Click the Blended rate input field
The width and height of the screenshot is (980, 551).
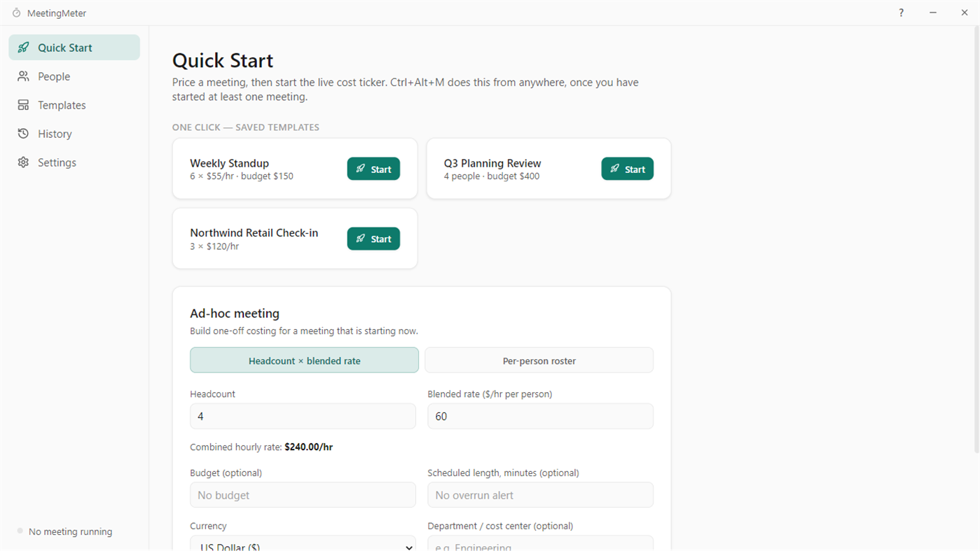(x=540, y=416)
